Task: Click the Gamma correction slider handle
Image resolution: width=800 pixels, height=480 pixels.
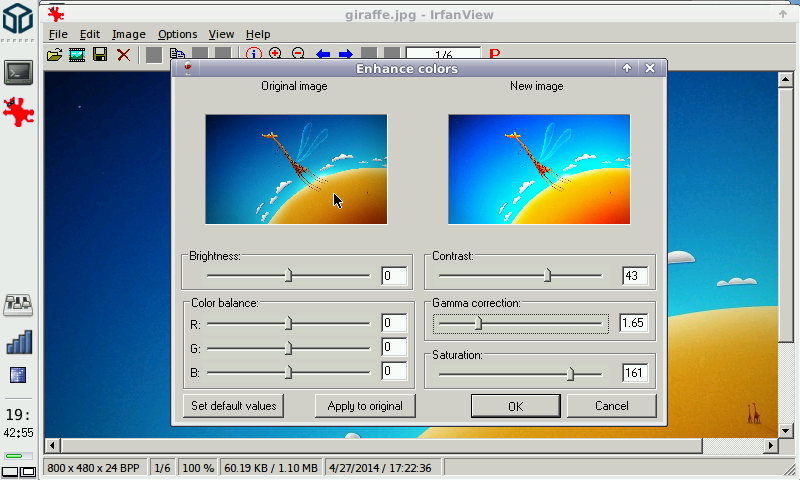Action: tap(478, 323)
